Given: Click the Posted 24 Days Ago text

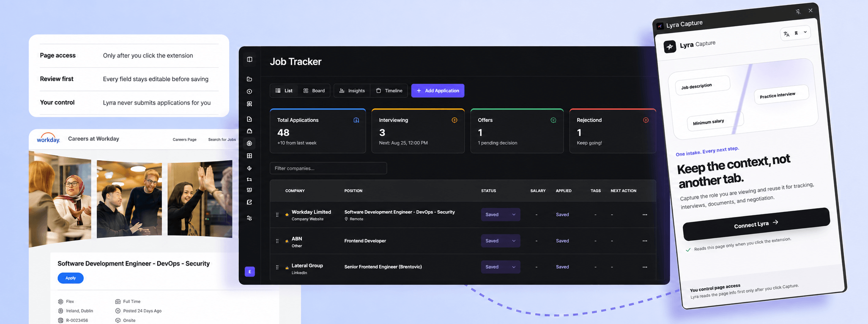Looking at the screenshot, I should pyautogui.click(x=142, y=311).
